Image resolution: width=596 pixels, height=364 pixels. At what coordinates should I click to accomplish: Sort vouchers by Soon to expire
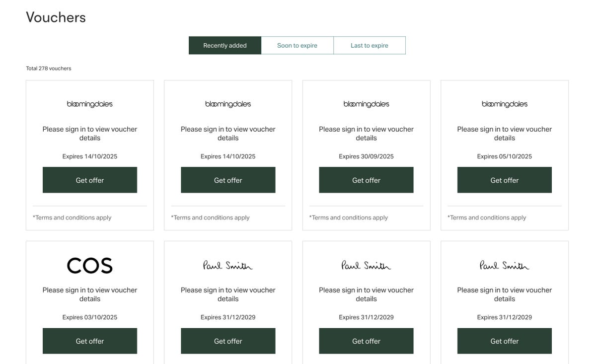point(297,46)
